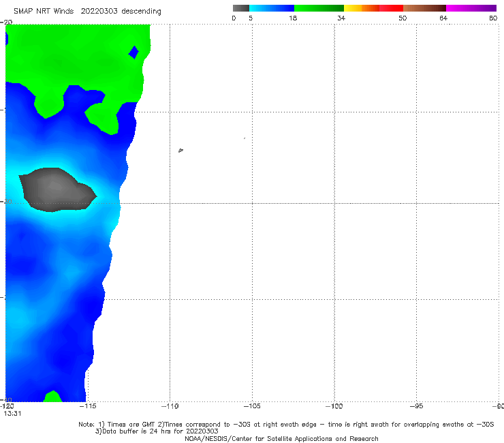504x443 pixels.
Task: Click the color bar label "18"
Action: [x=293, y=18]
